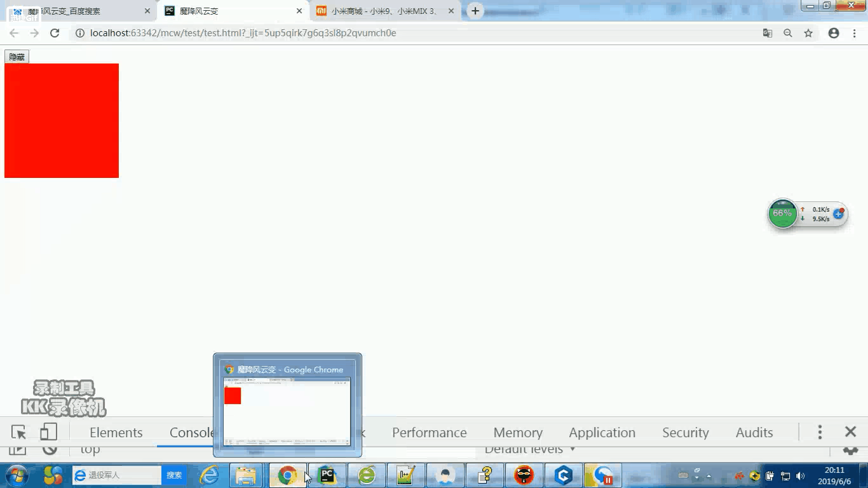The height and width of the screenshot is (488, 868).
Task: Switch to PyCharm from the taskbar
Action: pos(327,475)
